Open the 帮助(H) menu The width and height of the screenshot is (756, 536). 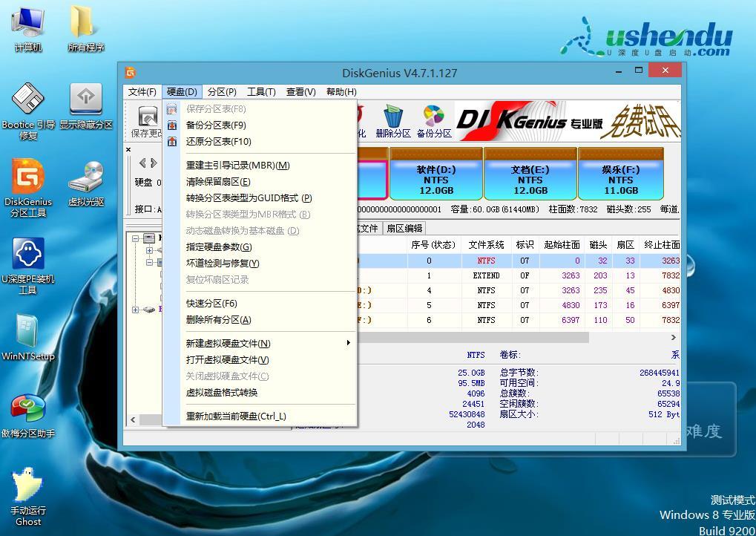341,91
